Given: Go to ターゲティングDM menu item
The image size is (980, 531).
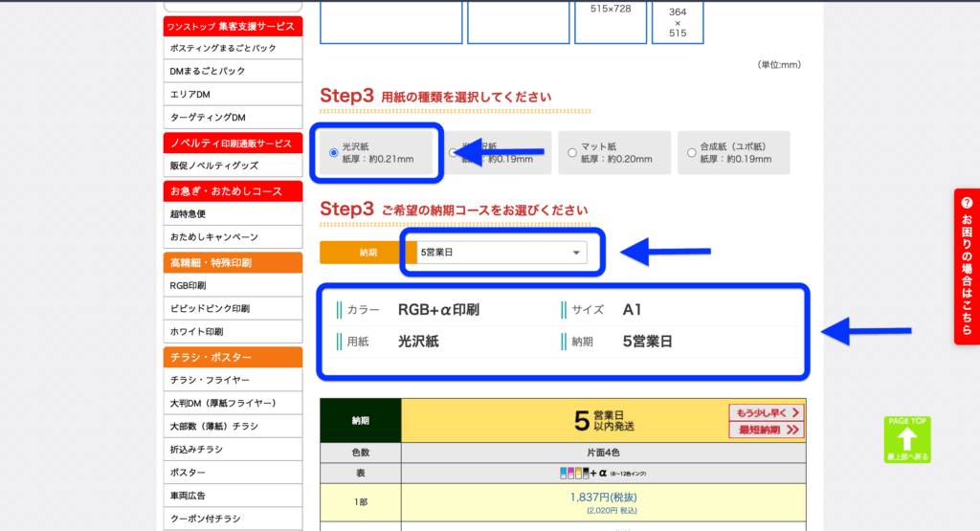Looking at the screenshot, I should (233, 118).
